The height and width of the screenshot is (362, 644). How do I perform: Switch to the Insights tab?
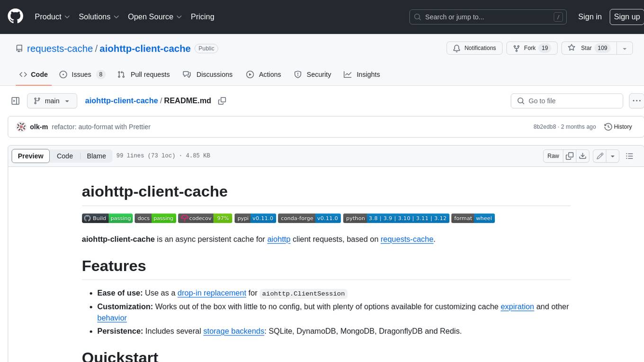362,74
